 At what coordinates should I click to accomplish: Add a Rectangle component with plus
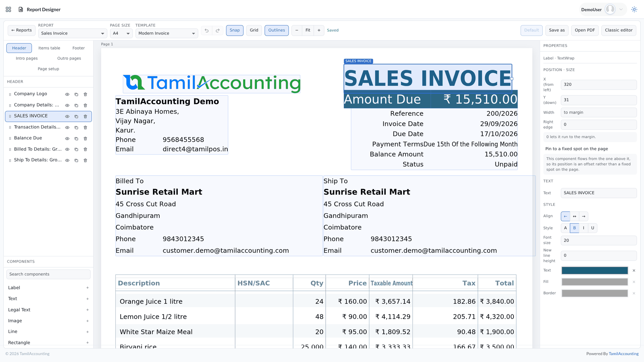coord(88,343)
